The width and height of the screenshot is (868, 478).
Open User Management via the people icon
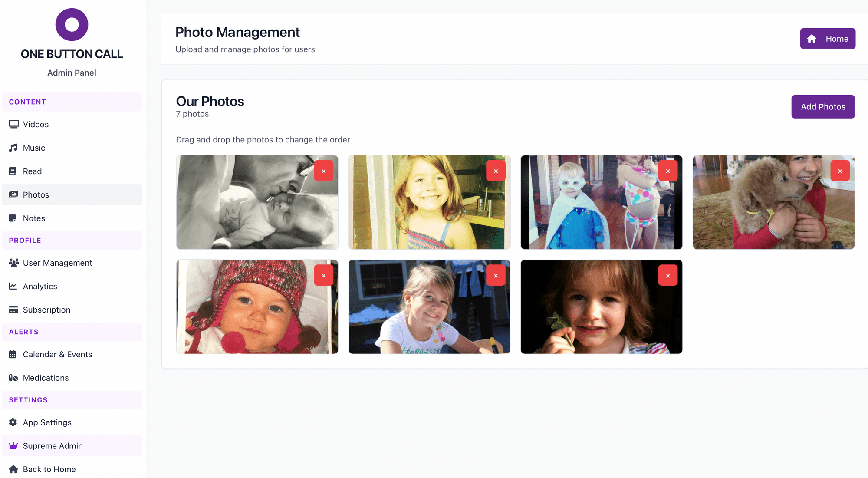(13, 263)
